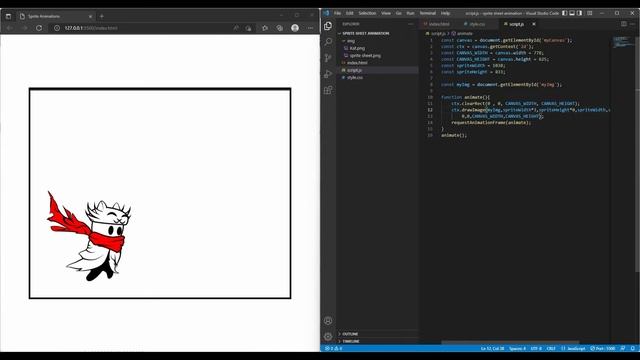Expand the TIMELINE section
Viewport: 640px width, 360px height.
pyautogui.click(x=378, y=341)
